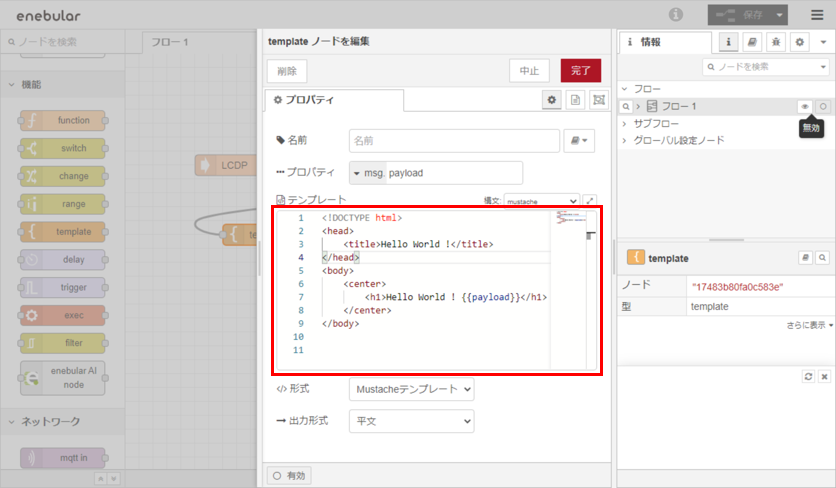Expand the サブフロー tree section
836x488 pixels.
(624, 124)
